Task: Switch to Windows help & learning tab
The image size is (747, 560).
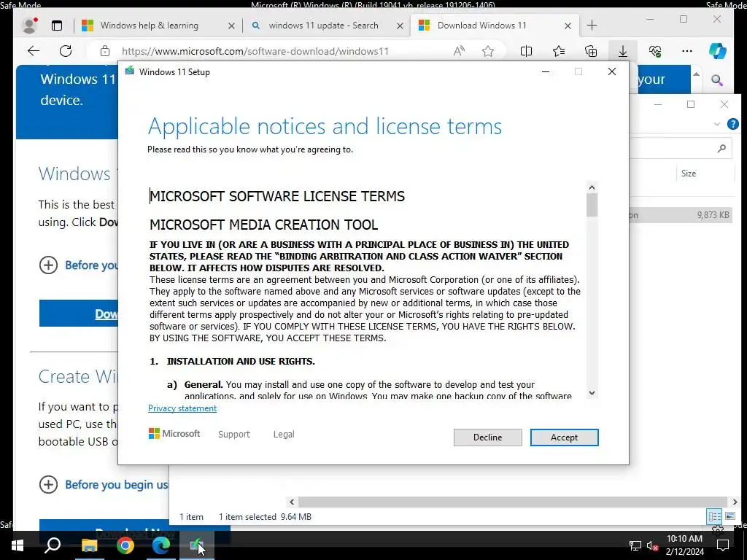Action: [x=149, y=26]
